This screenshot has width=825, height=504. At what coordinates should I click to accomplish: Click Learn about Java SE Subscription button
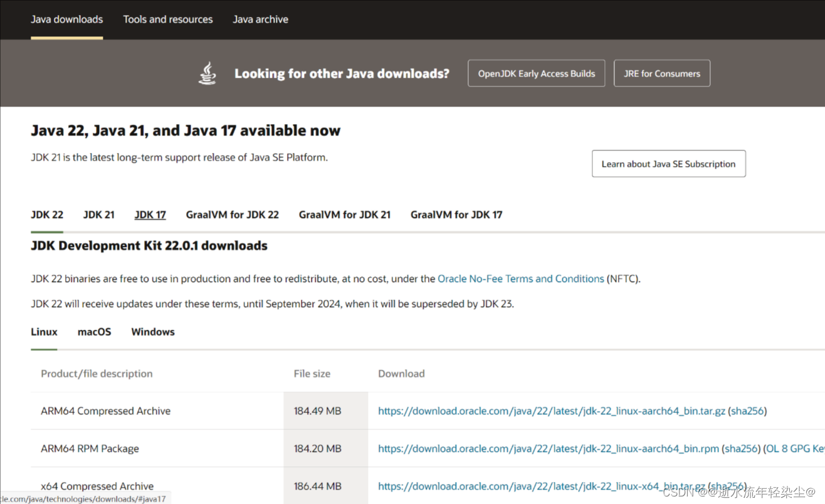(x=669, y=164)
